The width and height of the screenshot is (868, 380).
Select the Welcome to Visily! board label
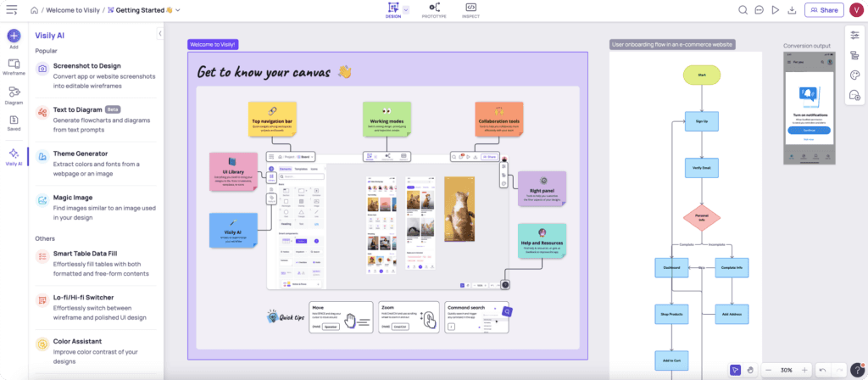[213, 45]
